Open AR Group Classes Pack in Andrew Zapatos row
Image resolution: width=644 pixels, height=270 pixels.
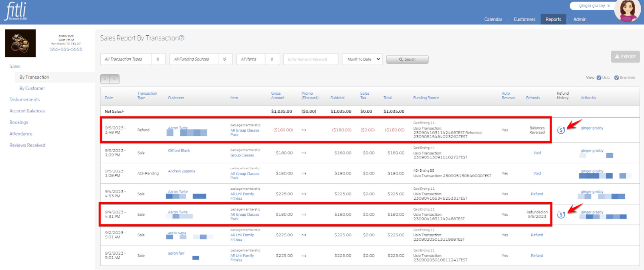coord(245,176)
